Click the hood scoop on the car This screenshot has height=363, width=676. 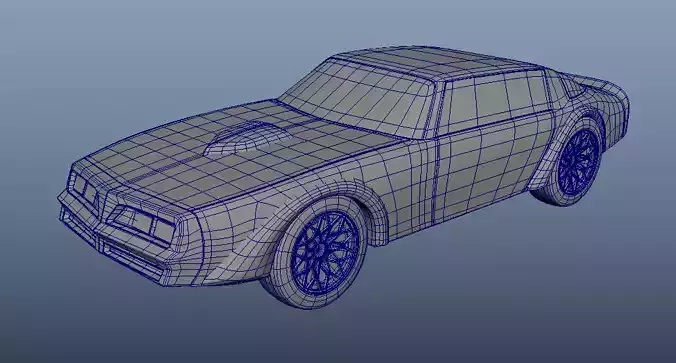tap(247, 139)
